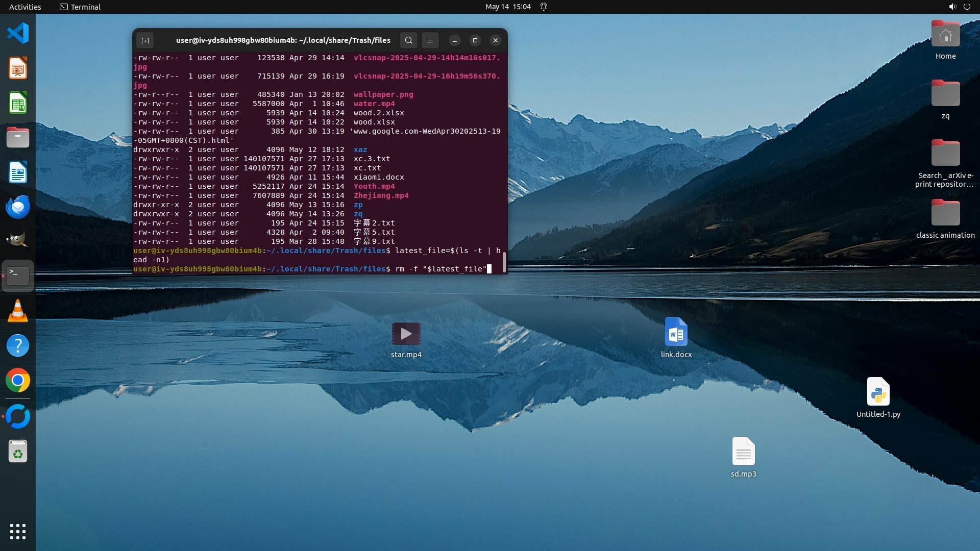Open the Trash from the dock
980x551 pixels.
(x=18, y=452)
